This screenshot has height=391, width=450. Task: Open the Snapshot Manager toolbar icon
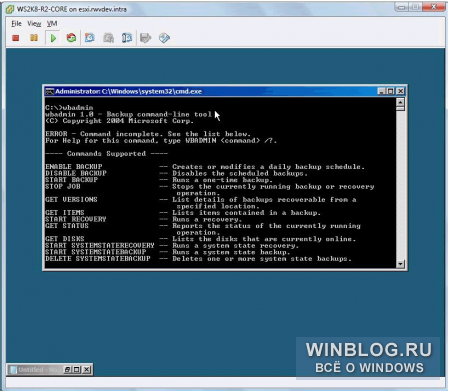point(127,38)
